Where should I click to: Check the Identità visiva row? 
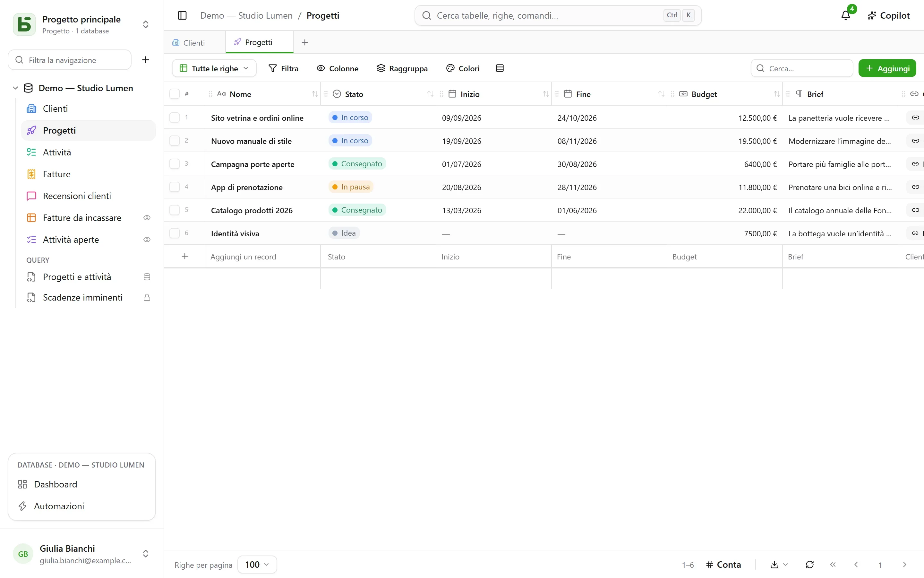(x=175, y=233)
